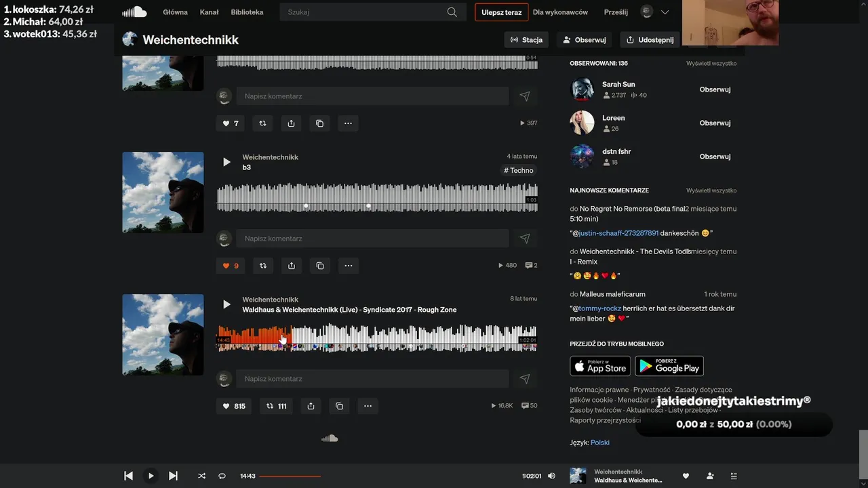Like the track with 7 likes
Viewport: 868px width, 488px height.
point(231,123)
